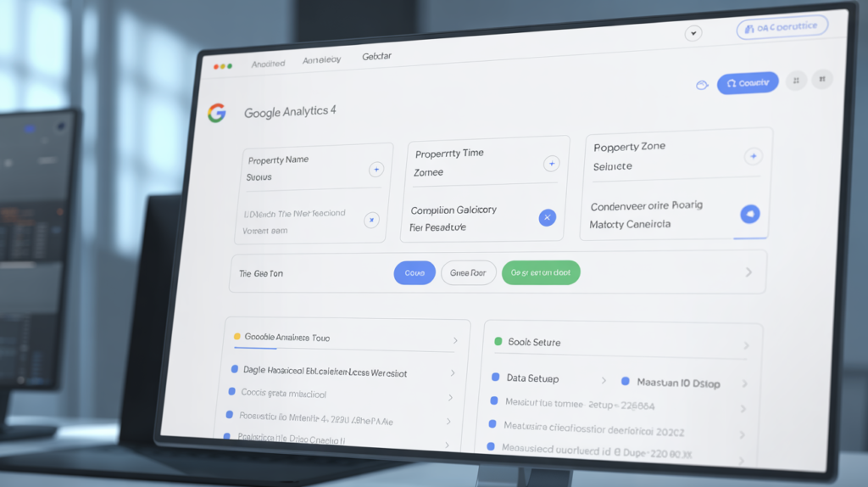Expand the Coccis grata mbaciicol row chevron
Viewport: 868px width, 487px height.
tap(451, 398)
